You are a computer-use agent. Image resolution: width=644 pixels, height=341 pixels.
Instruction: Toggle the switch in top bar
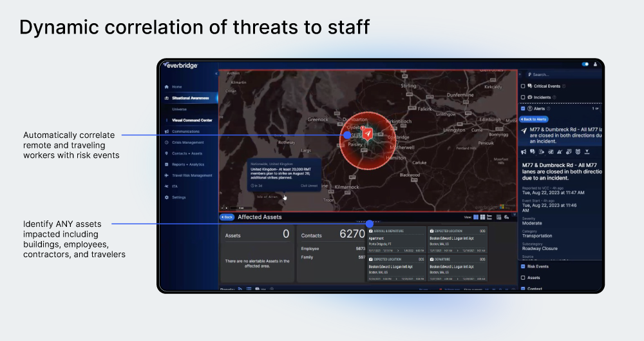tap(585, 64)
